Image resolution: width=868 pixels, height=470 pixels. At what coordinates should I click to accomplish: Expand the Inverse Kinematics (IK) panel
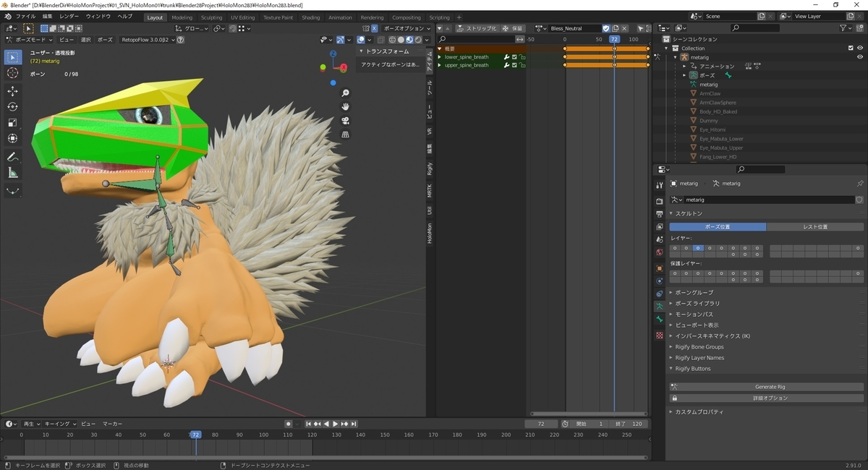(671, 336)
